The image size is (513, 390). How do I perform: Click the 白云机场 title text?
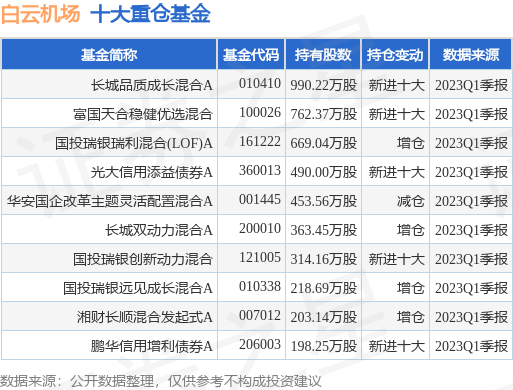pyautogui.click(x=41, y=14)
